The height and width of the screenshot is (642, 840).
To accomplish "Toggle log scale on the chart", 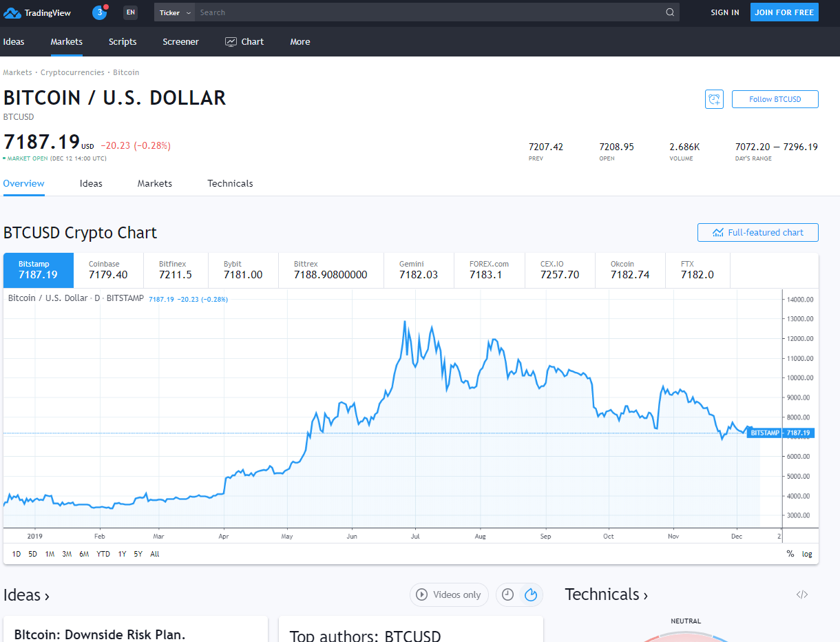I will (x=807, y=554).
